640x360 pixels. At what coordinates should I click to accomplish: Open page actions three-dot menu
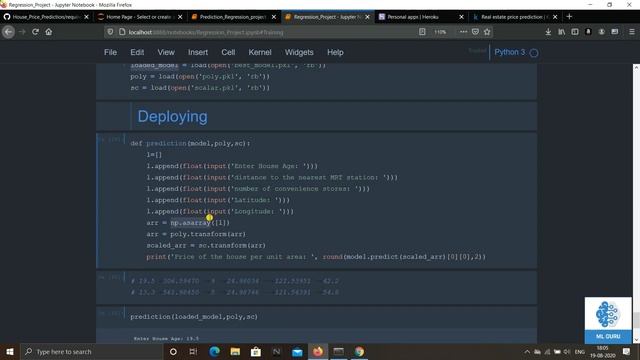463,32
